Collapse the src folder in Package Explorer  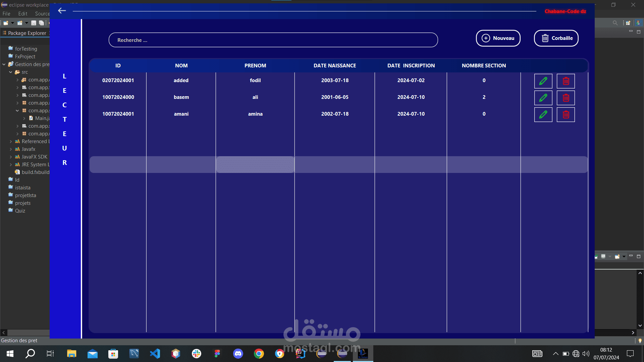click(11, 72)
